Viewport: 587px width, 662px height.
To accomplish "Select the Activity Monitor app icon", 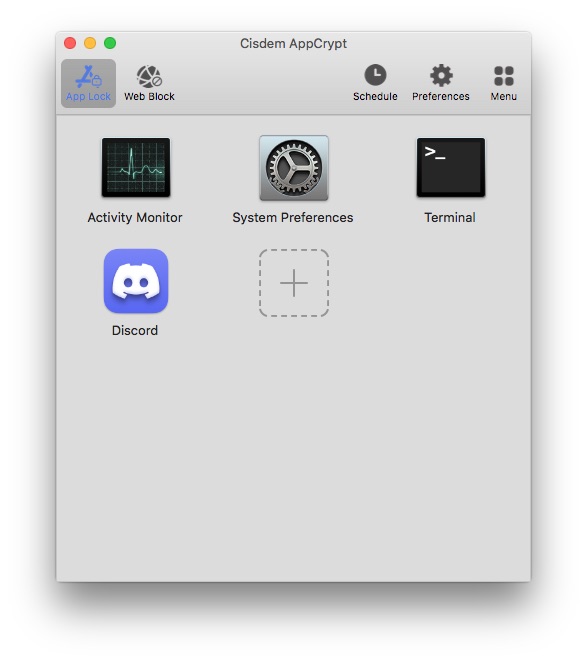I will (136, 168).
